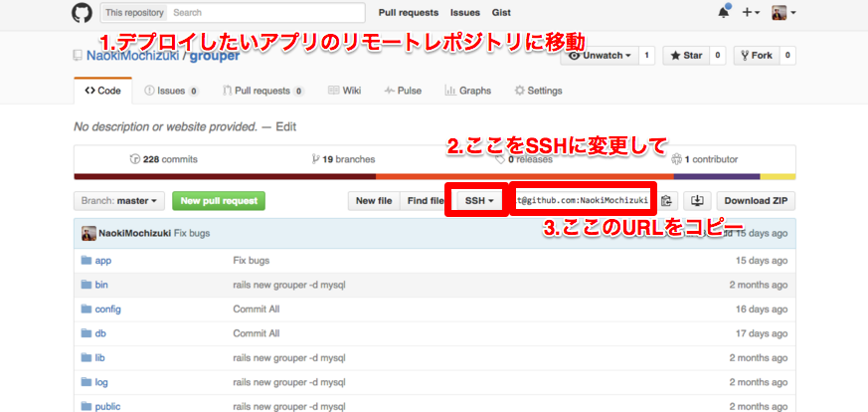This screenshot has height=412, width=868.
Task: Open the lib folder
Action: (100, 357)
